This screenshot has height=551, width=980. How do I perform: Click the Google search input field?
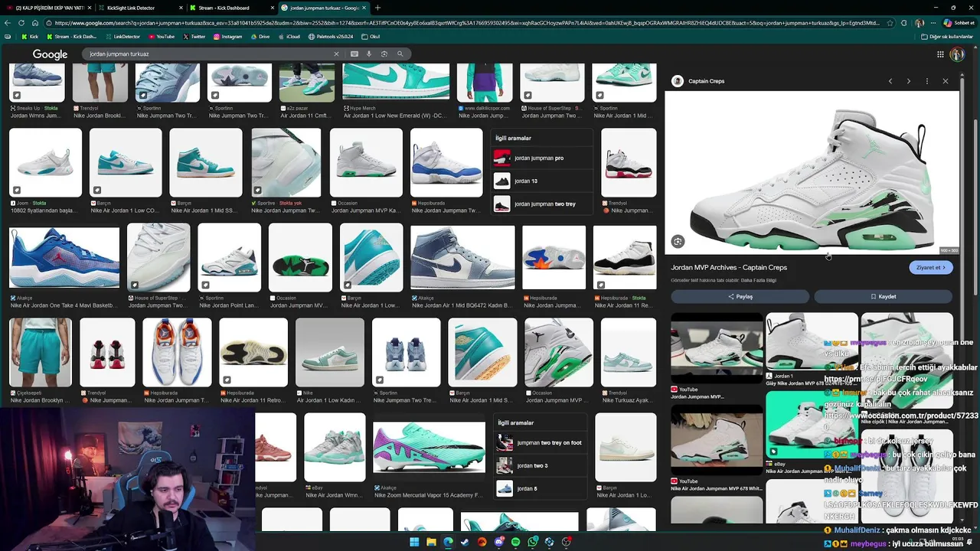tap(208, 54)
